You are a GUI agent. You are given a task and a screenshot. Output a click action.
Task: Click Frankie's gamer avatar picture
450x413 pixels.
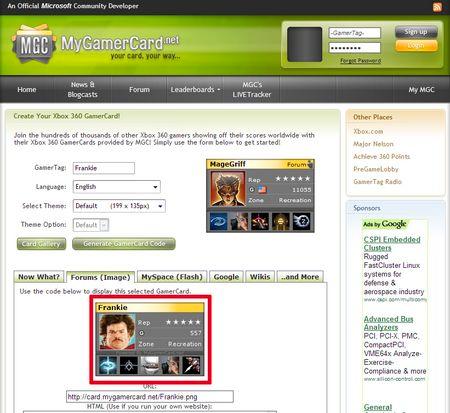point(117,332)
